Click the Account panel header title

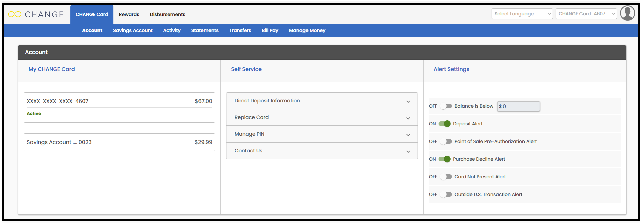tap(36, 52)
